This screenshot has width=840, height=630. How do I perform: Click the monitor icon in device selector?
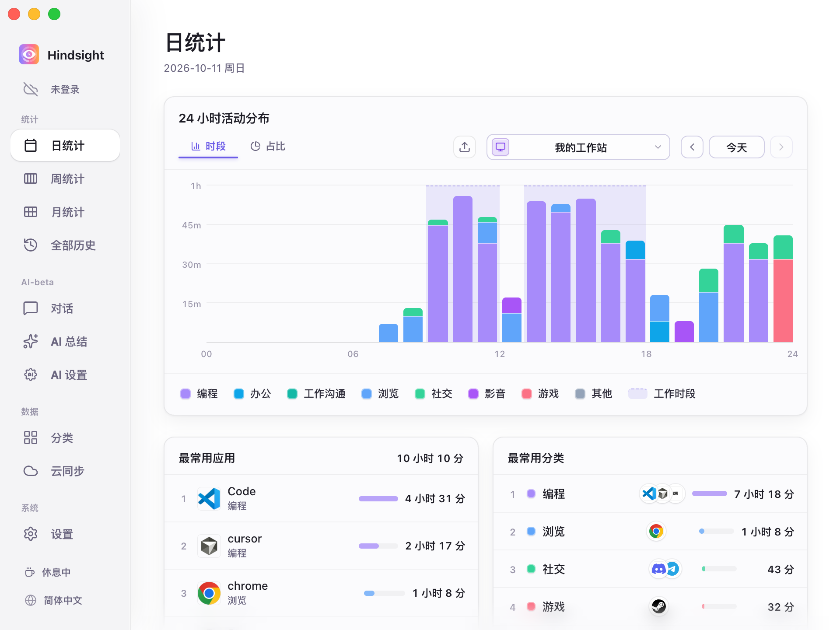(x=500, y=147)
